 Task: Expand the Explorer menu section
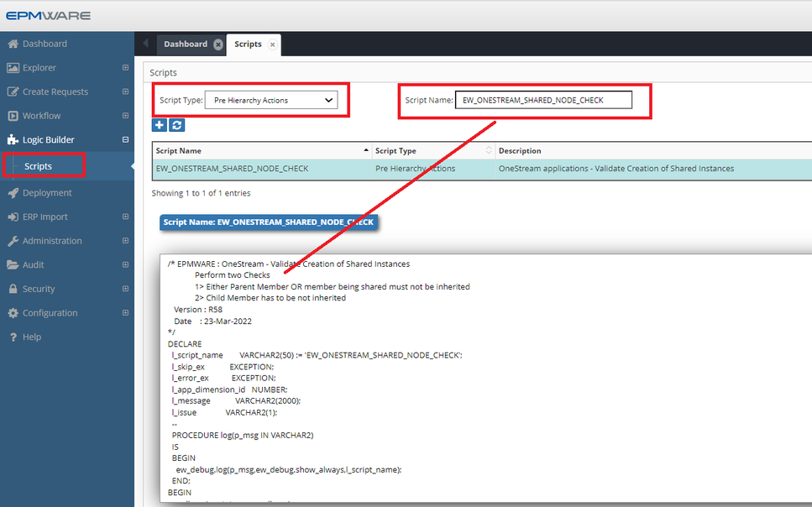124,67
